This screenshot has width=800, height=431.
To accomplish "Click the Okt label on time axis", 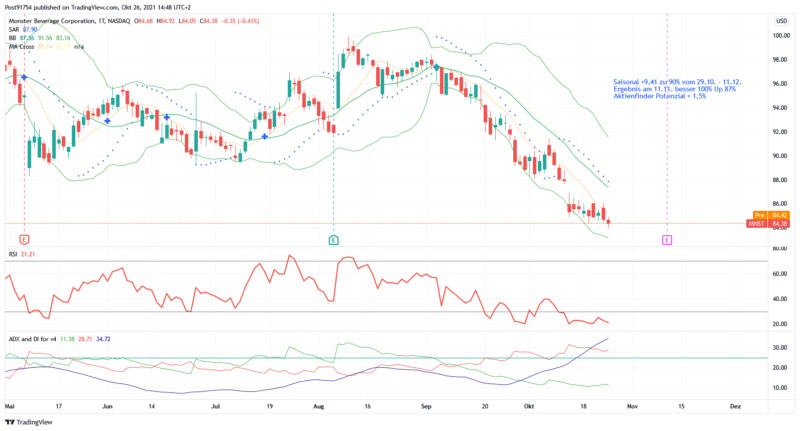I will click(529, 407).
